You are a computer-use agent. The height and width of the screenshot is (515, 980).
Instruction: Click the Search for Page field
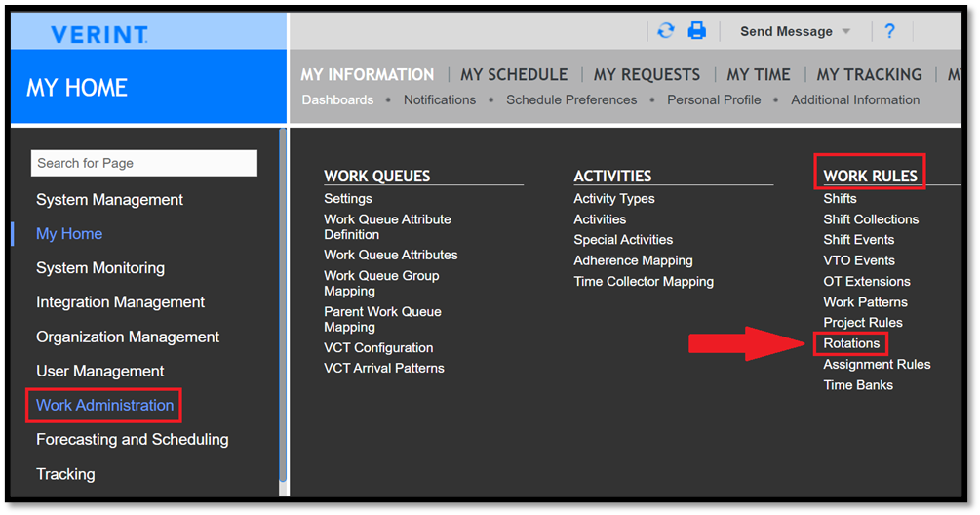click(x=144, y=163)
